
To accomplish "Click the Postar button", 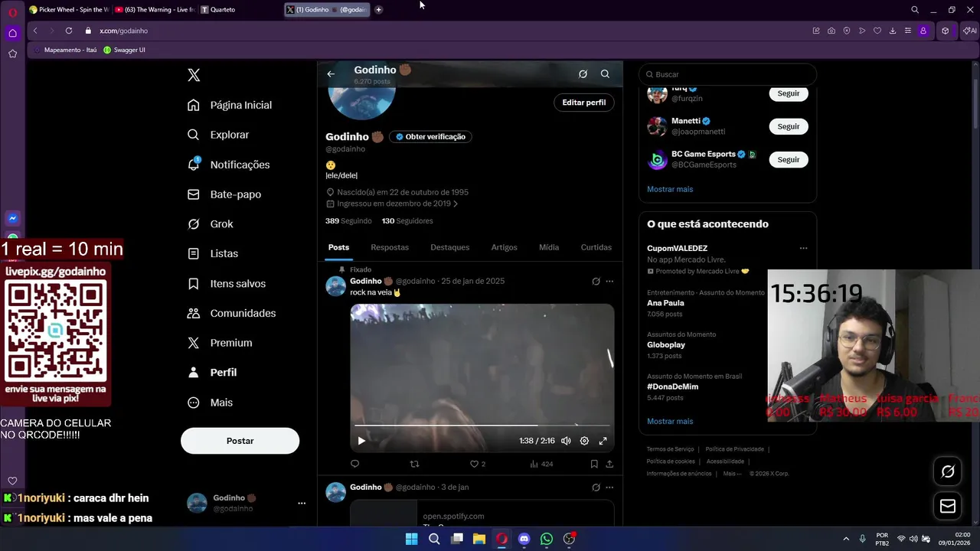I will pos(240,441).
